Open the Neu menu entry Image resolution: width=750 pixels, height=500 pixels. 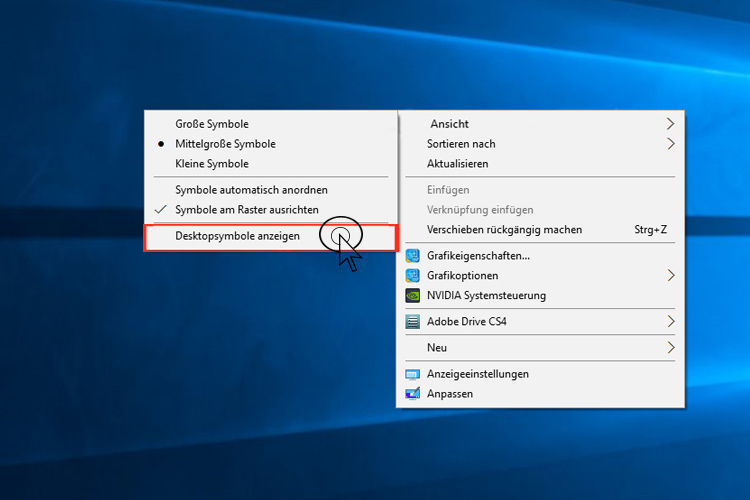point(540,348)
